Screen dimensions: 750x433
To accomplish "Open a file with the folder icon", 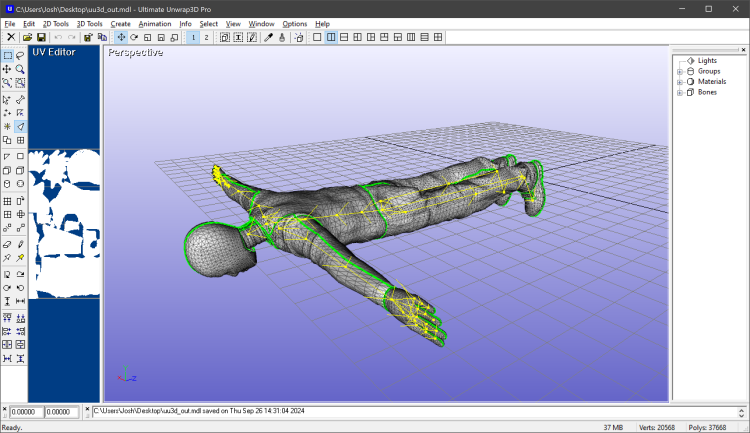I will pos(28,37).
